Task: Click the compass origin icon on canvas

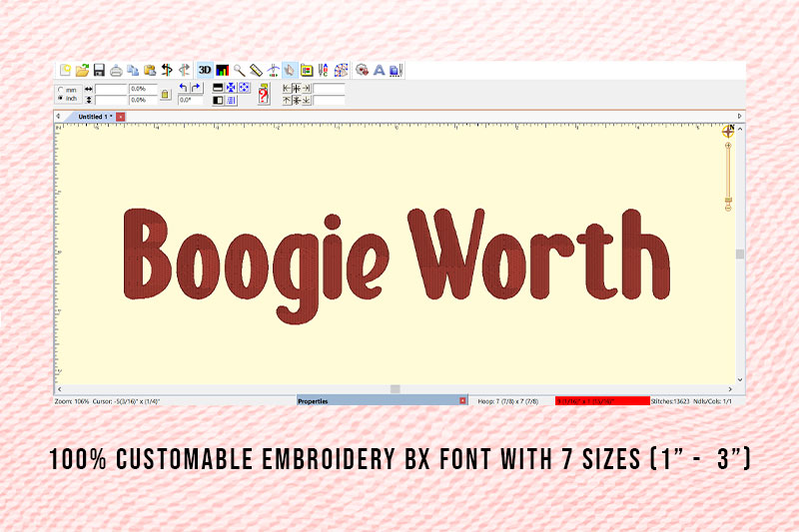Action: tap(728, 132)
